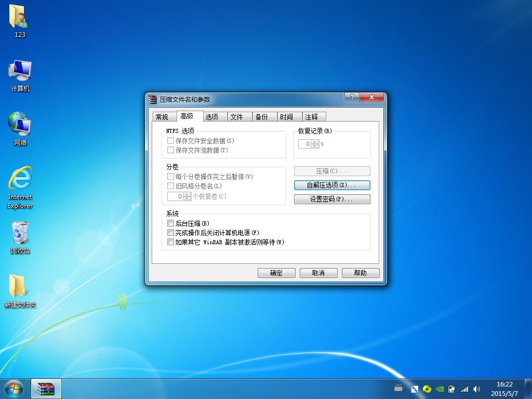This screenshot has height=399, width=532.
Task: Click the 个恢复卷 count spinner arrows
Action: [187, 196]
